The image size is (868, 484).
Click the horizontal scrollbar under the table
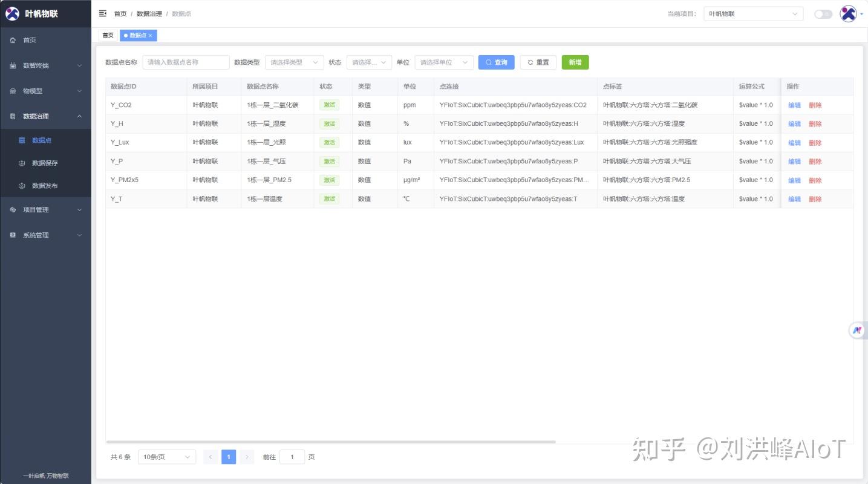coord(331,442)
